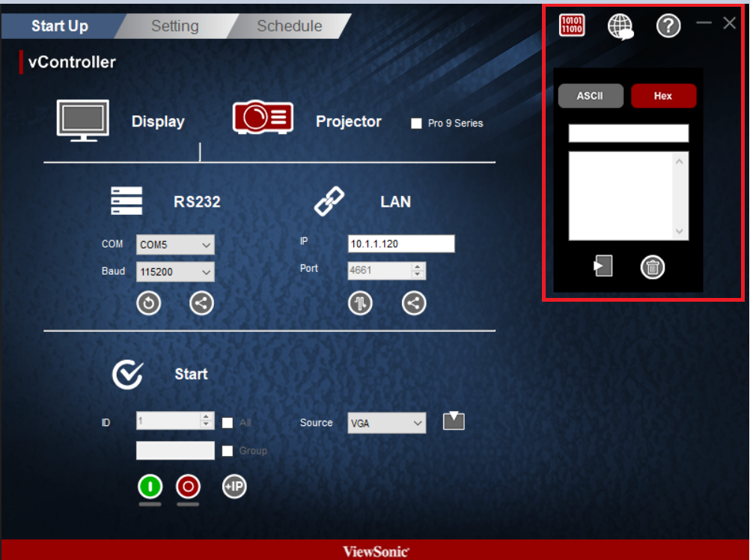Click the +IP add address icon
Viewport: 750px width, 560px height.
click(234, 487)
